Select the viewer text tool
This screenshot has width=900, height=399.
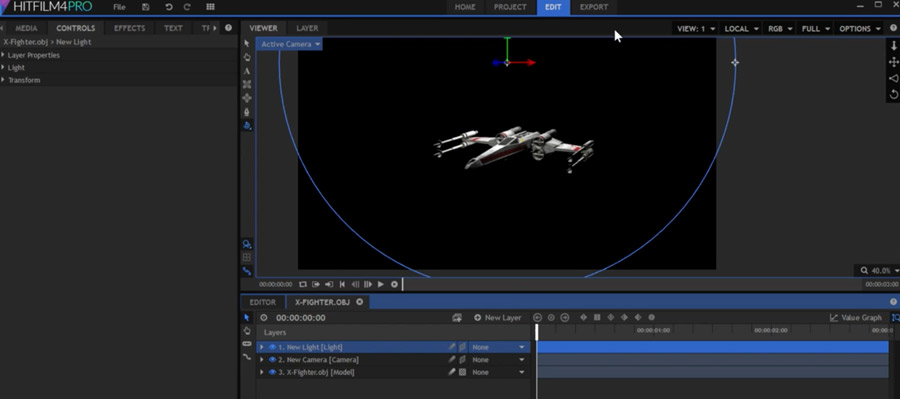click(247, 71)
